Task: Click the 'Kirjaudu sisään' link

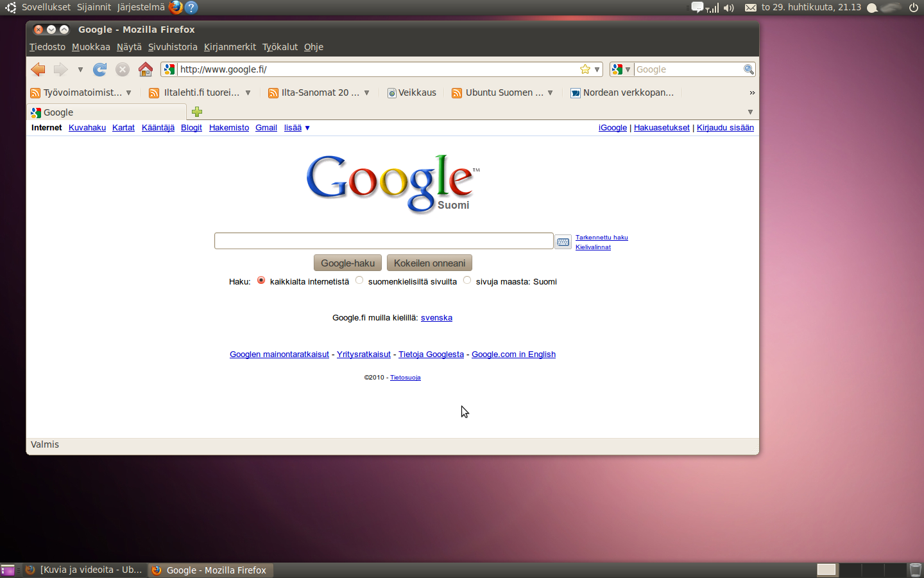Action: [725, 128]
